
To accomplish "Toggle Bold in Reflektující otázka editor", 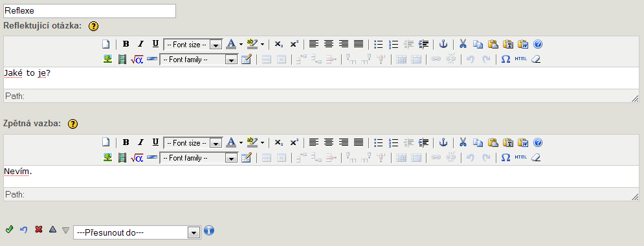I will tap(126, 44).
